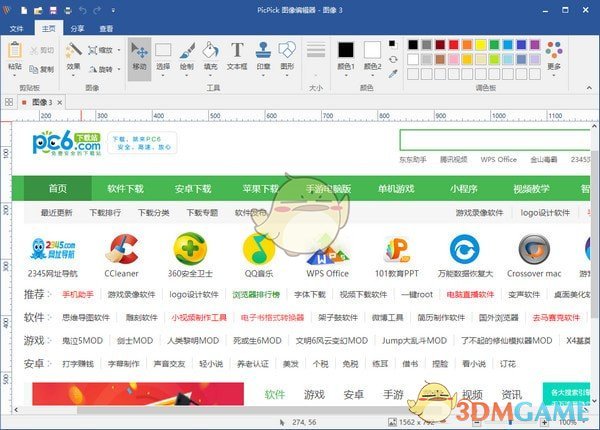Undo the last action
The width and height of the screenshot is (600, 430).
[x=82, y=11]
